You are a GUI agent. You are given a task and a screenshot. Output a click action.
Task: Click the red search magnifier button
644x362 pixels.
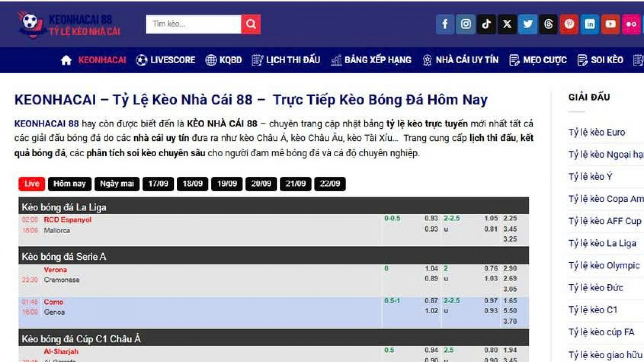[x=251, y=24]
